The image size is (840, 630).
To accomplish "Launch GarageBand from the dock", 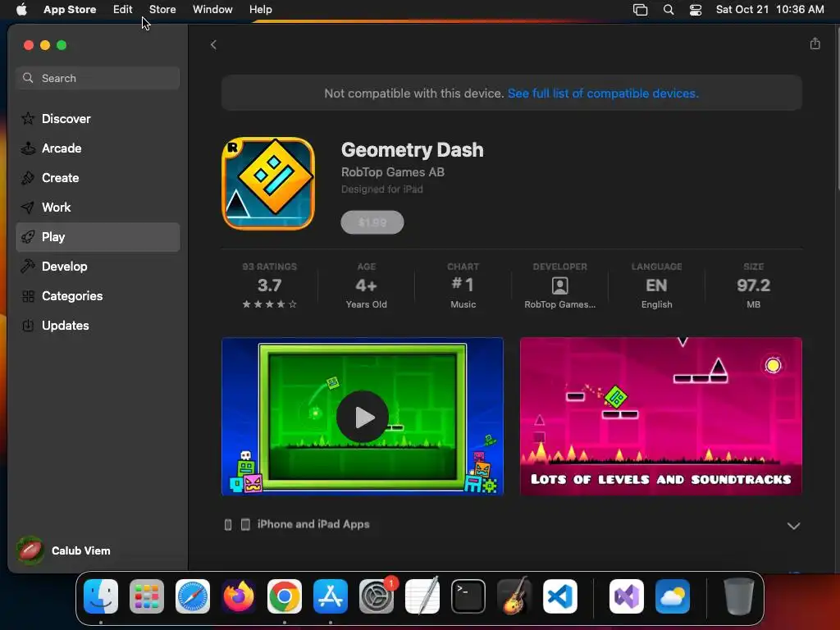I will click(514, 596).
